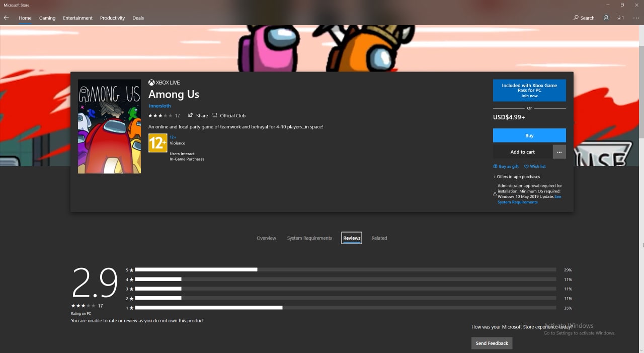The image size is (644, 353).
Task: Click the 1-star rating bar
Action: [x=345, y=308]
